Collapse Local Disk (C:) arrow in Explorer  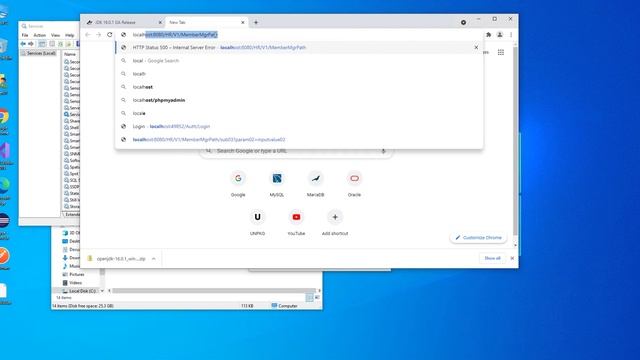click(x=102, y=291)
